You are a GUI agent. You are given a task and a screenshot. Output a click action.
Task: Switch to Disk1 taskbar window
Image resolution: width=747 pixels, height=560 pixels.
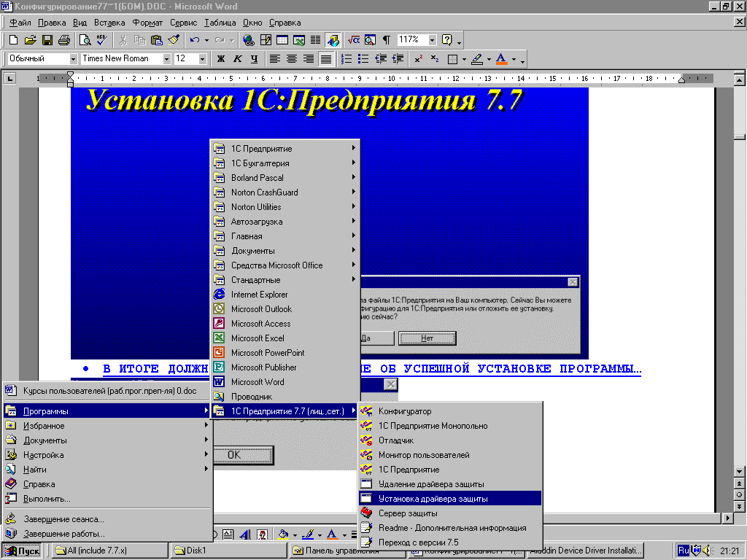pos(228,551)
